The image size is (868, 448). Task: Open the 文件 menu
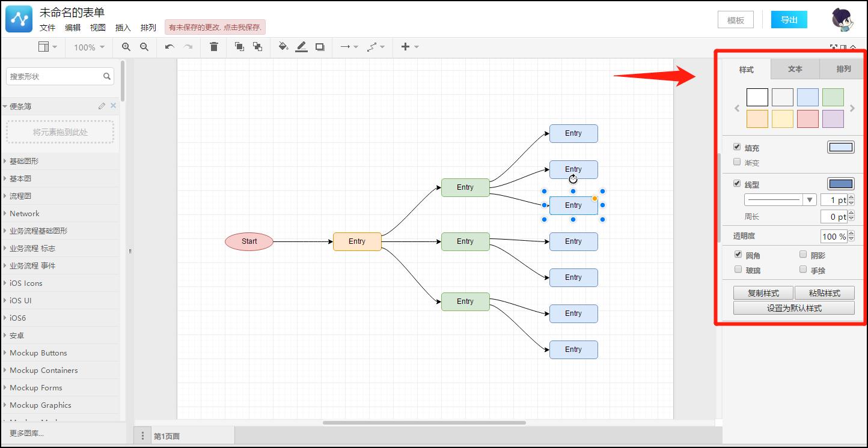coord(47,28)
